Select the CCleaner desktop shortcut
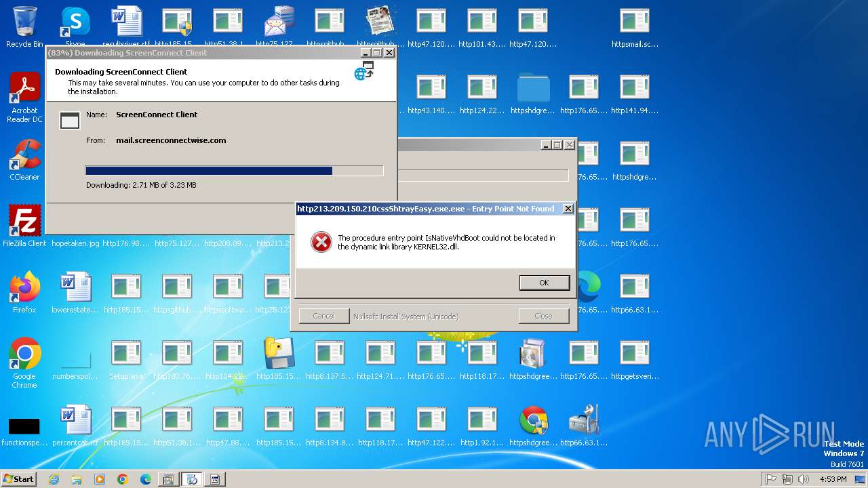Viewport: 868px width, 488px height. [24, 161]
